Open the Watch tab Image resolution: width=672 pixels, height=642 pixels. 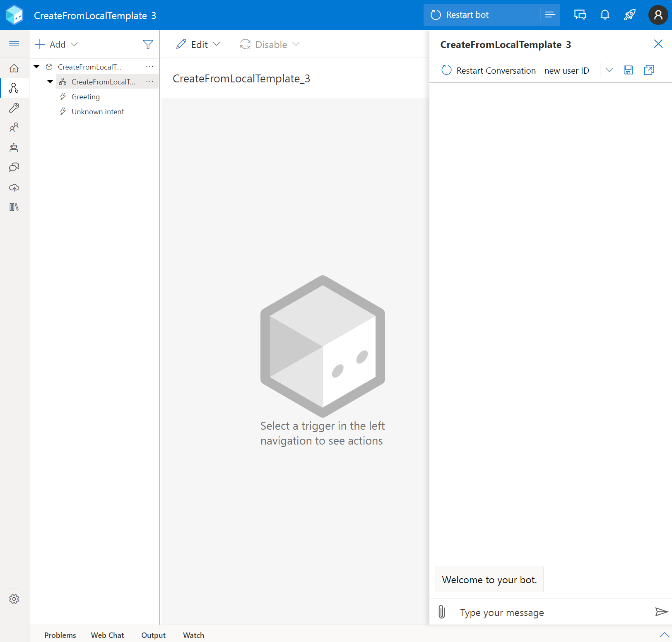coord(193,635)
